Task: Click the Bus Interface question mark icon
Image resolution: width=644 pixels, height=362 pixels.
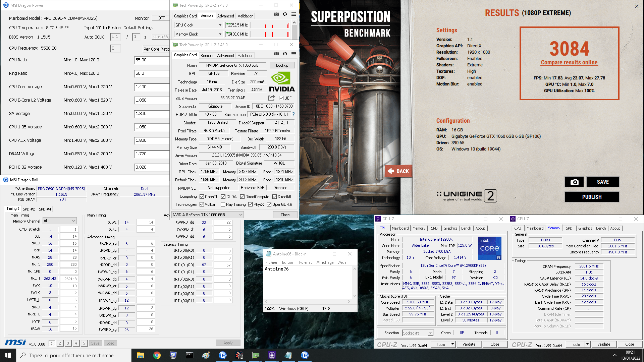Action: pos(293,114)
